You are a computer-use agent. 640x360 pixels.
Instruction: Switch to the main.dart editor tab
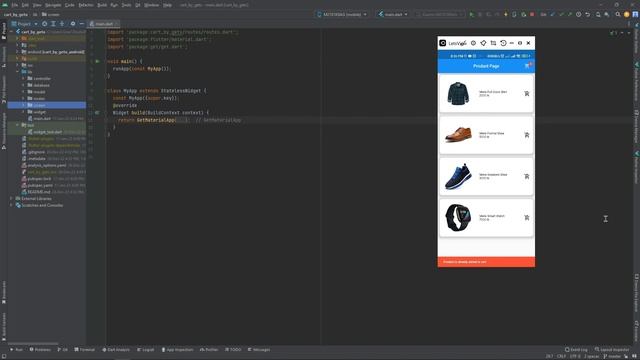pyautogui.click(x=104, y=24)
